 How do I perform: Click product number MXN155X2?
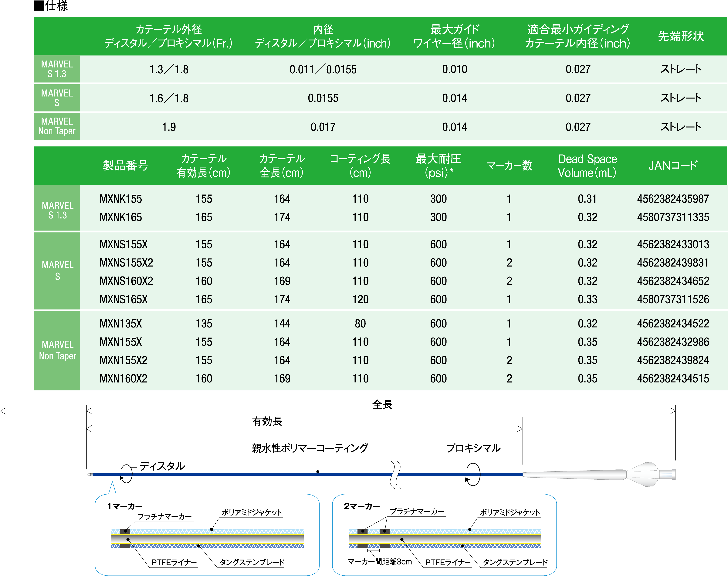point(123,360)
